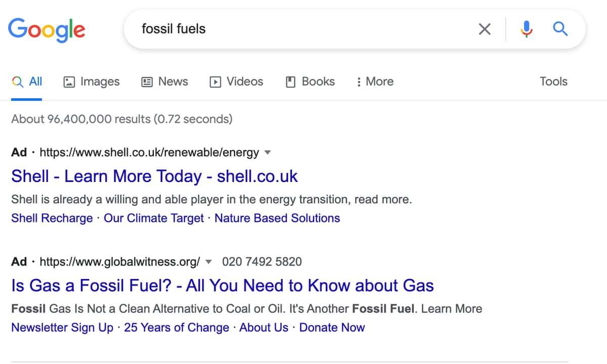This screenshot has width=607, height=364.
Task: Open the Images tab
Action: click(x=92, y=81)
